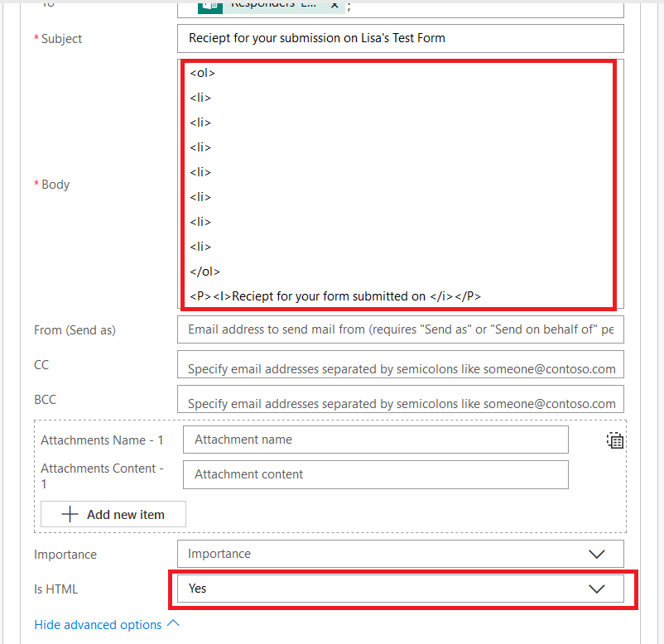Click the Attachment content input

[375, 474]
